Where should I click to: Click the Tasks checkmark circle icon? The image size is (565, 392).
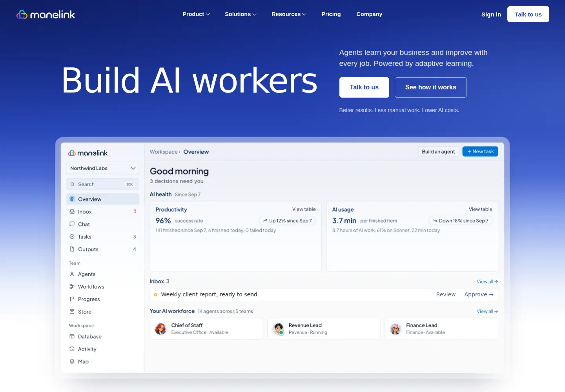click(72, 237)
